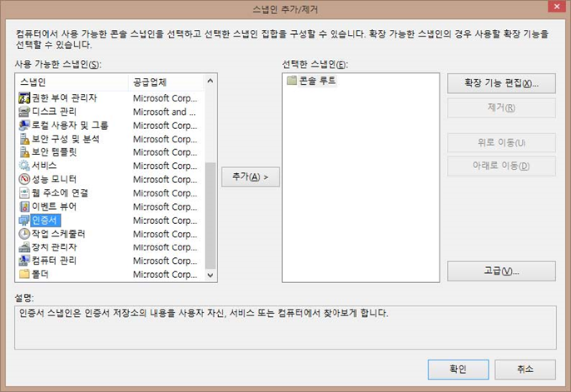The image size is (571, 392).
Task: Select the 권한 부여 관리자 snap-in icon
Action: pos(24,98)
